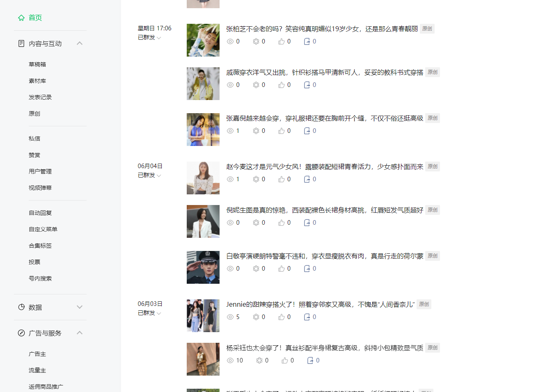Go to 用户管理 in the sidebar
The width and height of the screenshot is (536, 392).
point(40,171)
